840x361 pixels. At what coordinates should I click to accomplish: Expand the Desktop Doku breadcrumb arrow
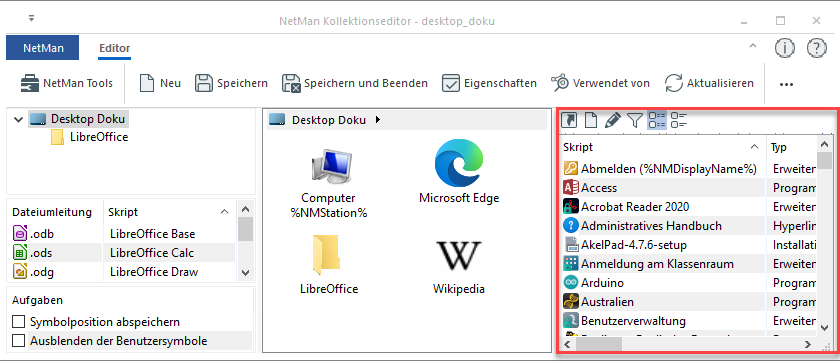tap(378, 120)
